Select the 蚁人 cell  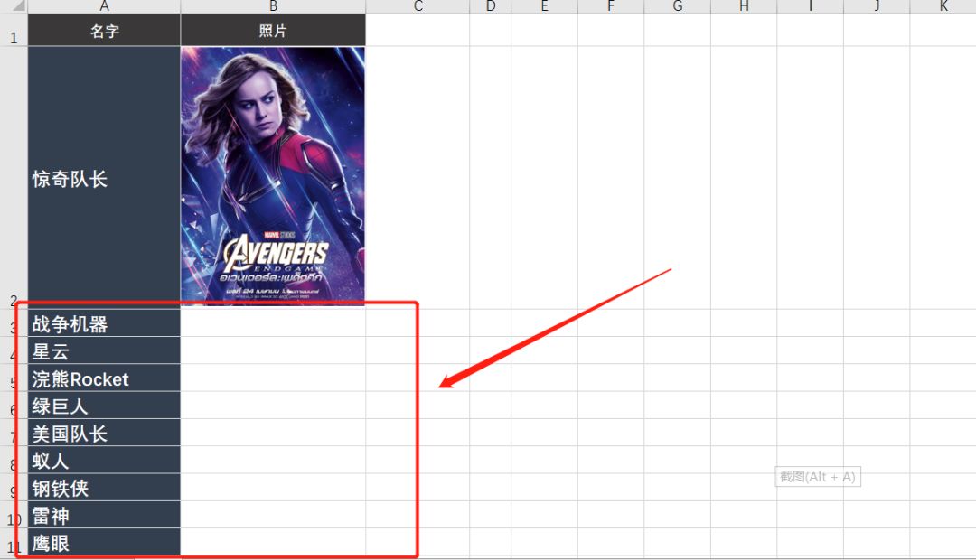click(x=104, y=460)
